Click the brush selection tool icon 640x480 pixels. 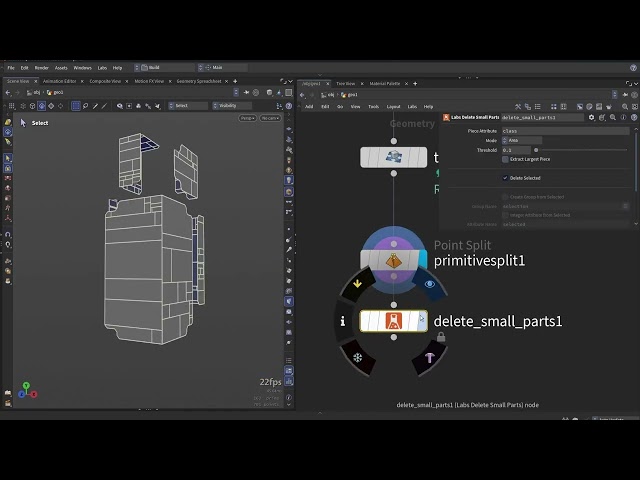pyautogui.click(x=95, y=106)
